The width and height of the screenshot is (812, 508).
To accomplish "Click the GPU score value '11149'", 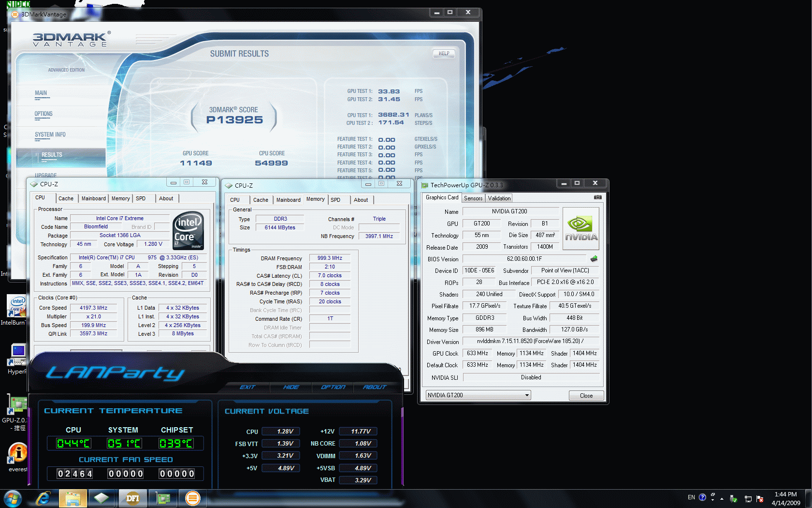I will click(196, 163).
